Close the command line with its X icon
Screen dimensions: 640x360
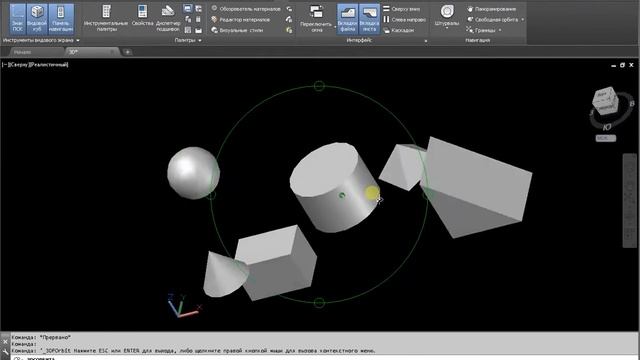pos(5,341)
